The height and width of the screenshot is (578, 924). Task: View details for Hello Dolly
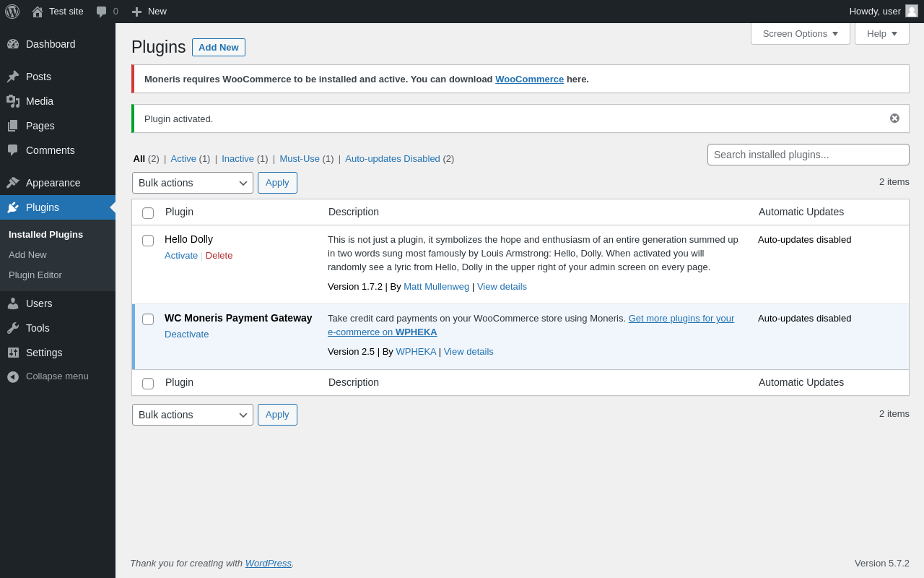tap(502, 287)
